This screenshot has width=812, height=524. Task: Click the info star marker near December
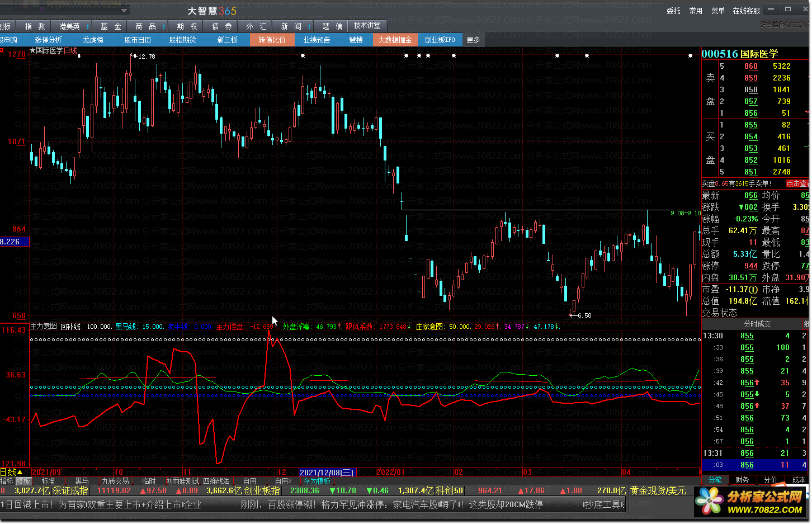coord(303,56)
